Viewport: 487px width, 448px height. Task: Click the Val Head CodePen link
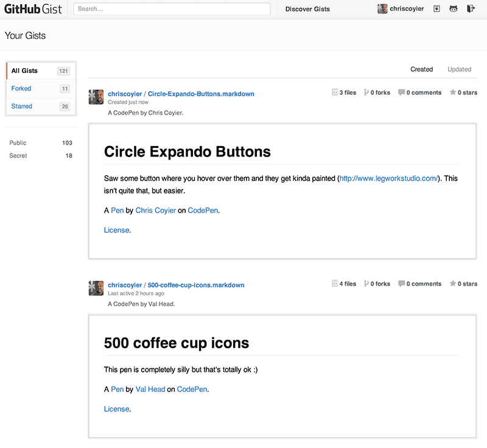tap(150, 389)
